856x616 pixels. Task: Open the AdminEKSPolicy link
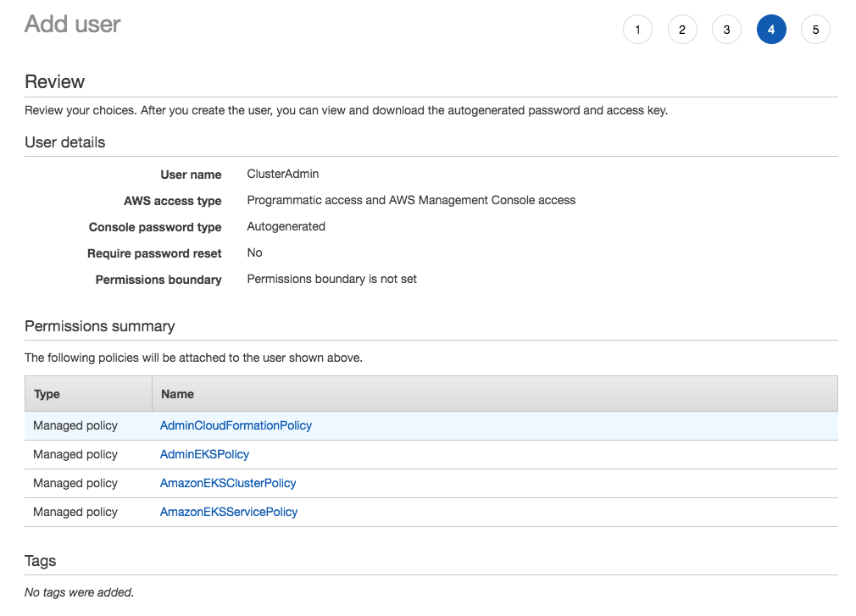coord(204,454)
